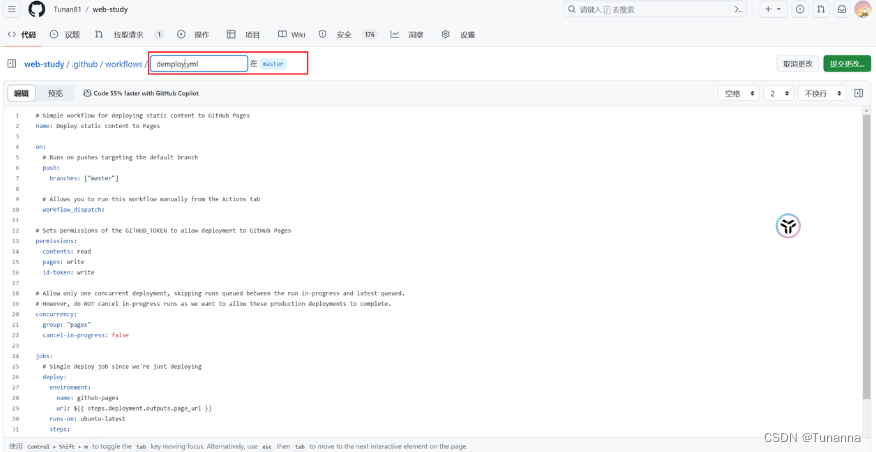Switch to the 议题 tab
The width and height of the screenshot is (876, 452).
(65, 35)
